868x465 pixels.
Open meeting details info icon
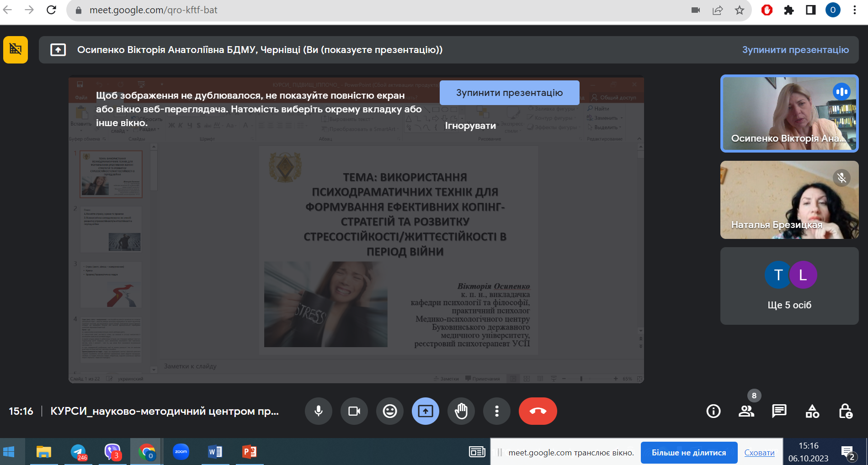click(714, 411)
